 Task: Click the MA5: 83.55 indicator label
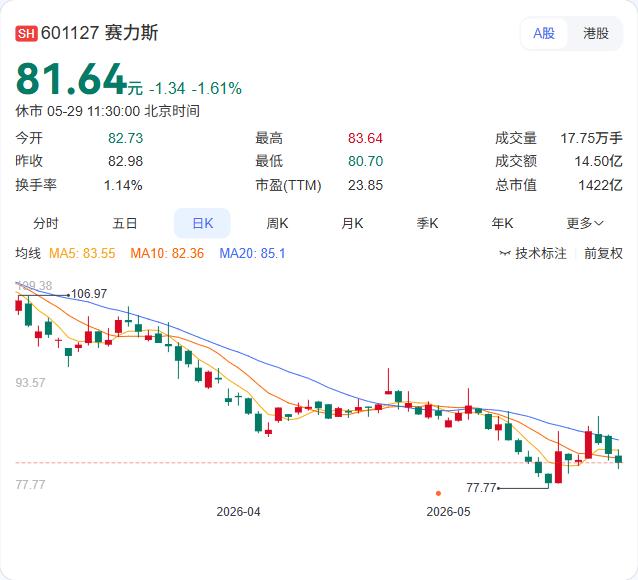tap(82, 254)
